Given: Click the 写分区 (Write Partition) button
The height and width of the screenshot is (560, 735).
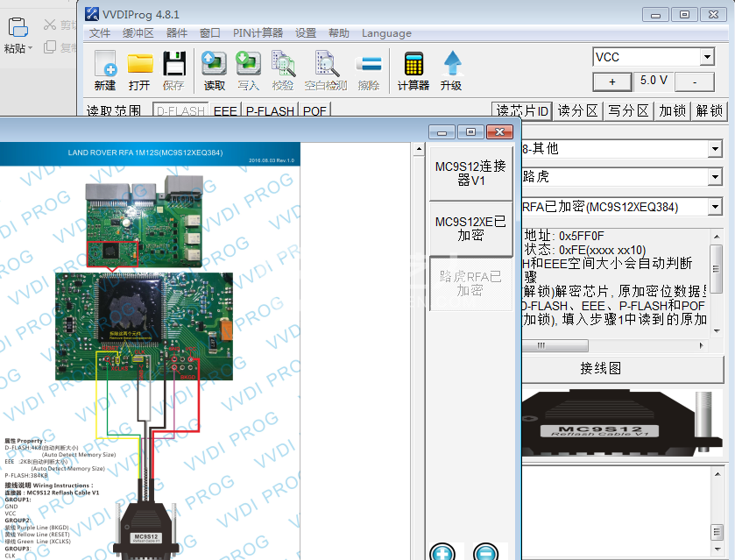Looking at the screenshot, I should point(628,111).
